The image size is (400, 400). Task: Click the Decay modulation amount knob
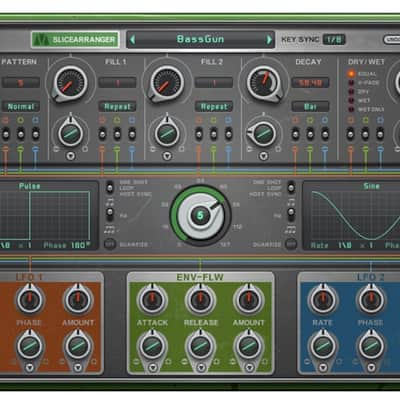263,133
